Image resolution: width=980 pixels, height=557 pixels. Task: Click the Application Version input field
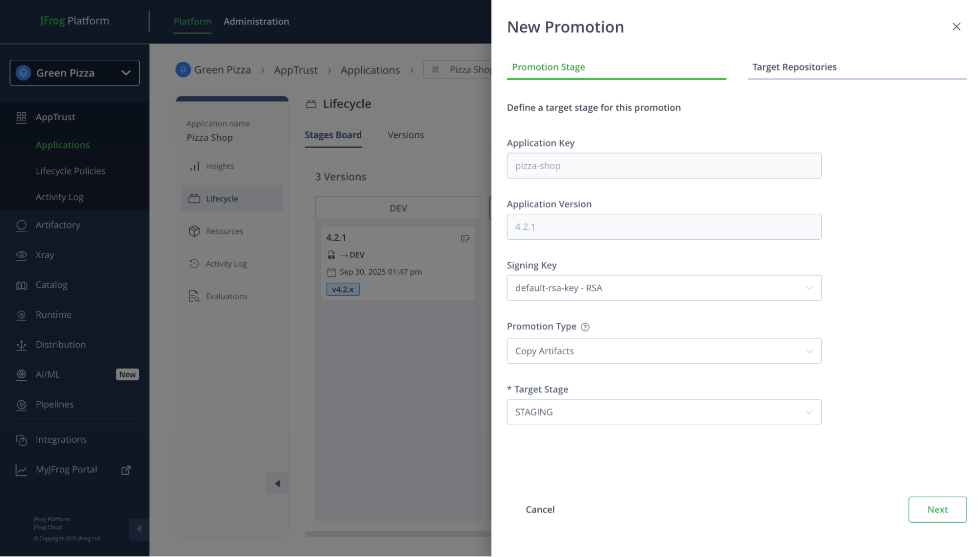(664, 227)
